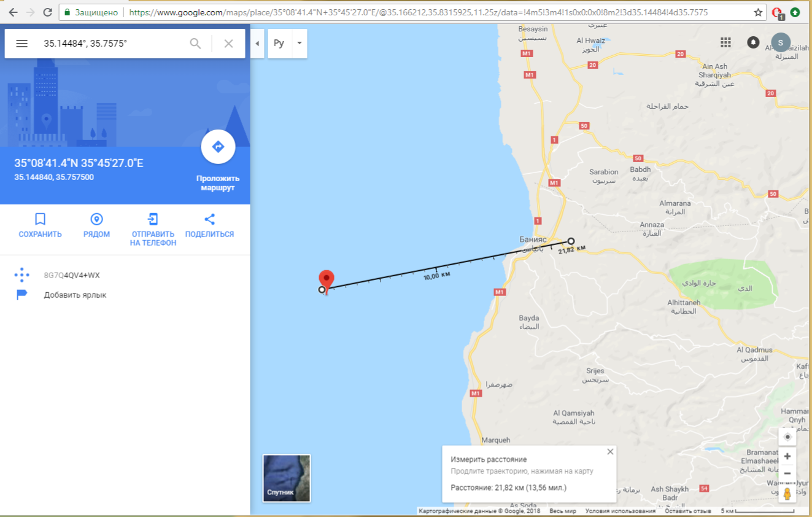Open the hamburger menu in search box

pyautogui.click(x=21, y=44)
